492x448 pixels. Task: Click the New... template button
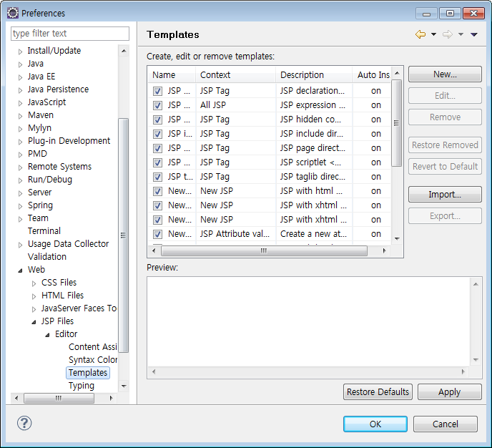click(x=445, y=74)
